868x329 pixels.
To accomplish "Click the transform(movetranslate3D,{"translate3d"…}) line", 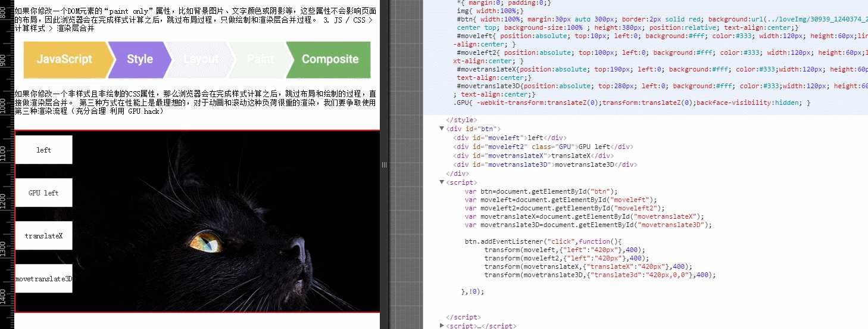I will (600, 275).
